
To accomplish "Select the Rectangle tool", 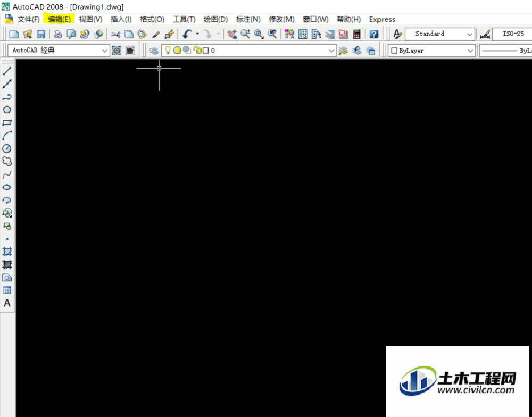I will coord(7,122).
